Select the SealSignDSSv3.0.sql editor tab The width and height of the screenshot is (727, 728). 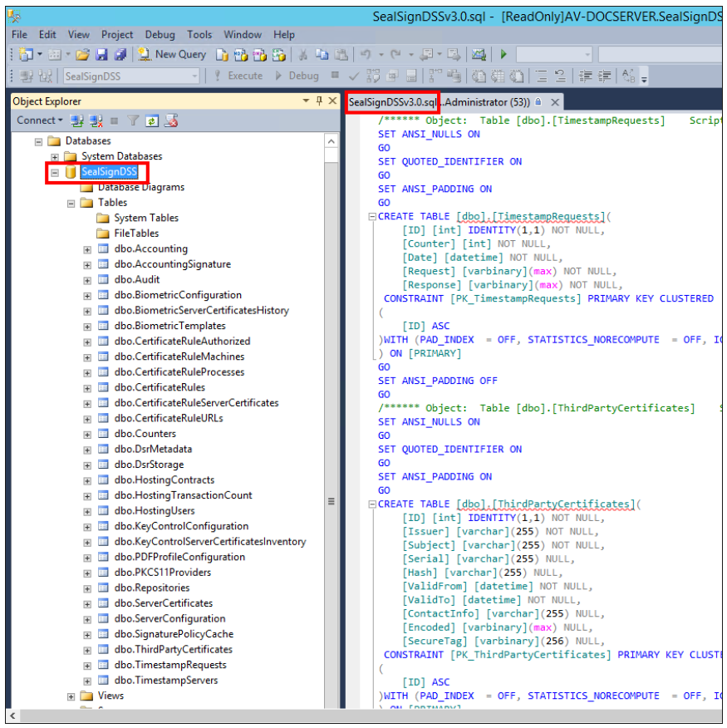[392, 102]
